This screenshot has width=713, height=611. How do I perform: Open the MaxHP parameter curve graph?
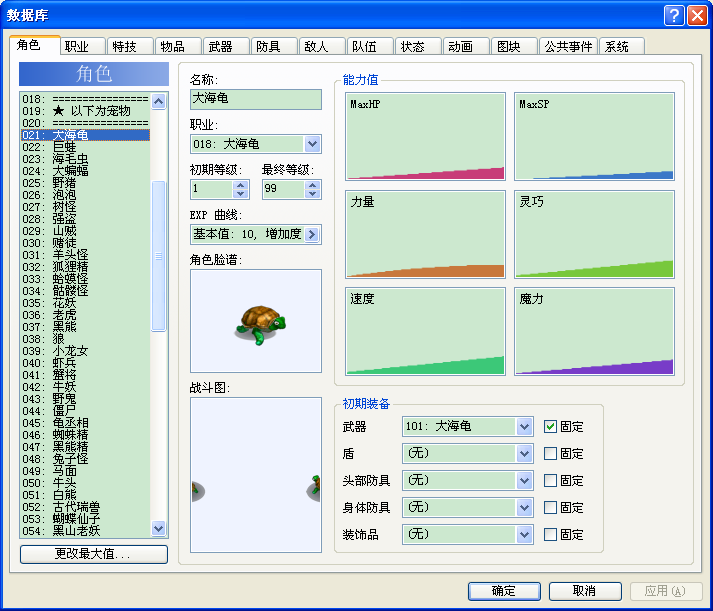click(x=425, y=136)
